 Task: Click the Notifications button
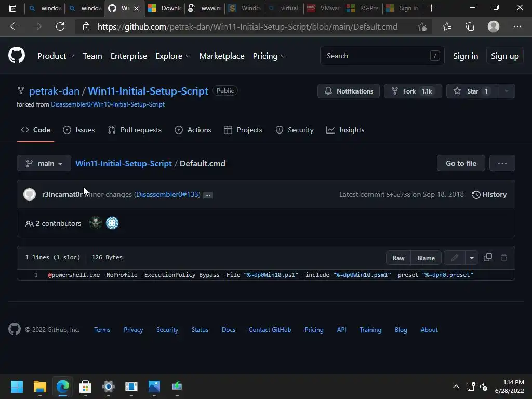coord(349,91)
